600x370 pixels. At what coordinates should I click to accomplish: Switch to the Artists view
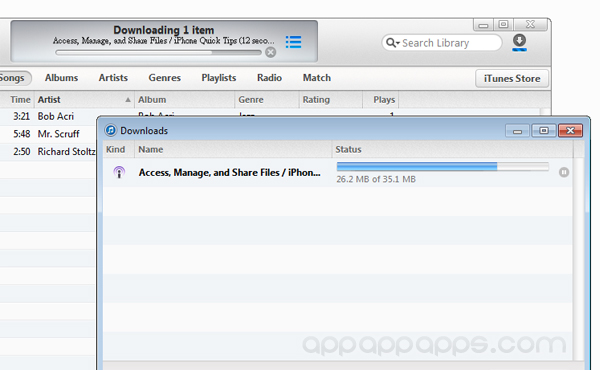coord(113,78)
